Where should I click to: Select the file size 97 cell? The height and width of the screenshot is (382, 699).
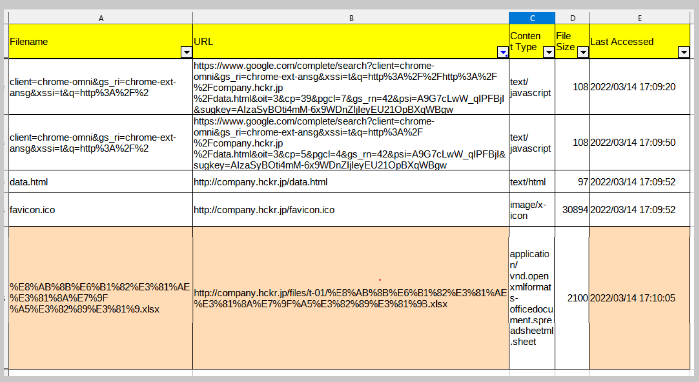coord(572,182)
